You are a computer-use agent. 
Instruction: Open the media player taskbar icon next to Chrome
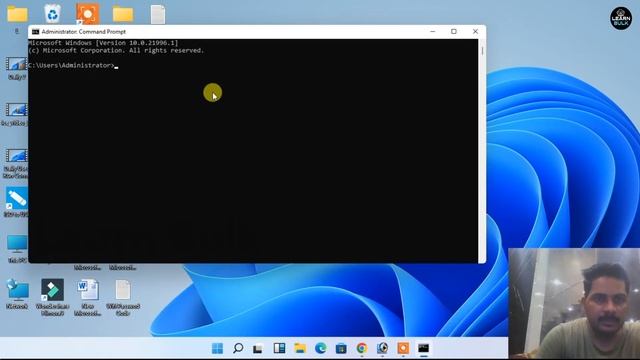[382, 348]
